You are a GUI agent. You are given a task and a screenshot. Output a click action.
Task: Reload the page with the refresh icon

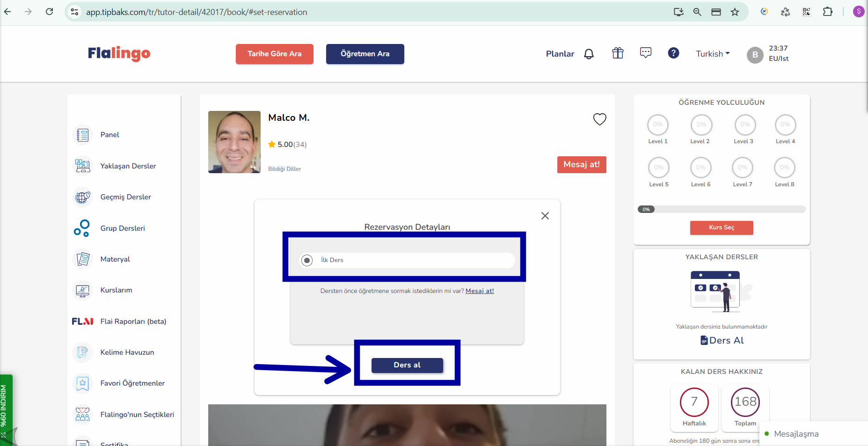49,12
